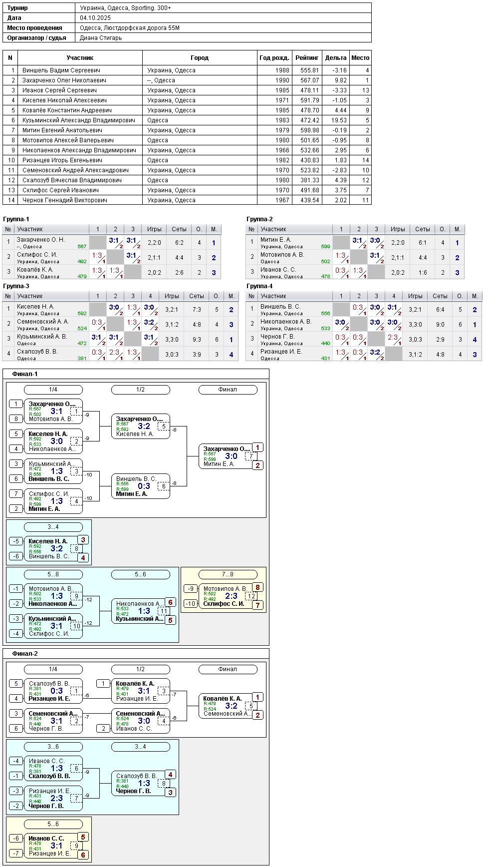487x868 pixels.
Task: Click Чернов Геннадий Викторович participant row
Action: 187,200
